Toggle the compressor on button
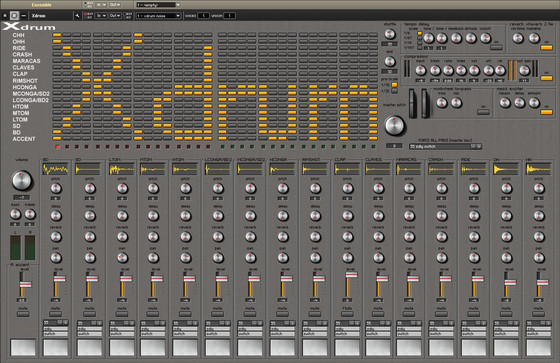This screenshot has width=560, height=363. pyautogui.click(x=546, y=78)
